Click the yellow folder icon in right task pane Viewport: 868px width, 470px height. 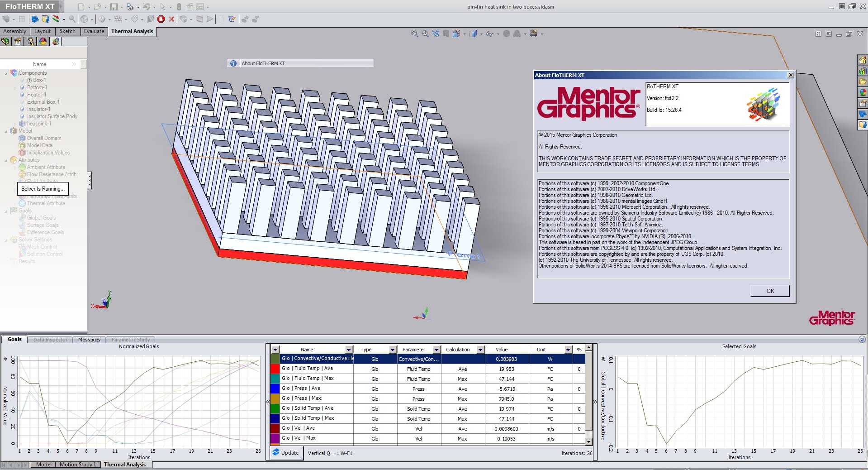[x=863, y=82]
